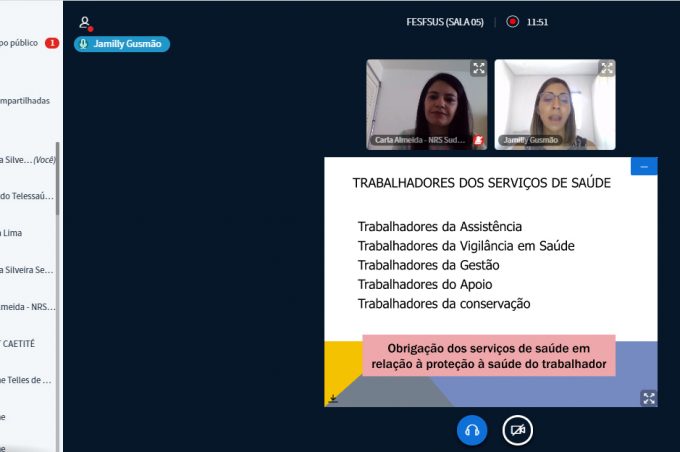
Task: Download the presentation via bottom-left icon
Action: pyautogui.click(x=333, y=398)
